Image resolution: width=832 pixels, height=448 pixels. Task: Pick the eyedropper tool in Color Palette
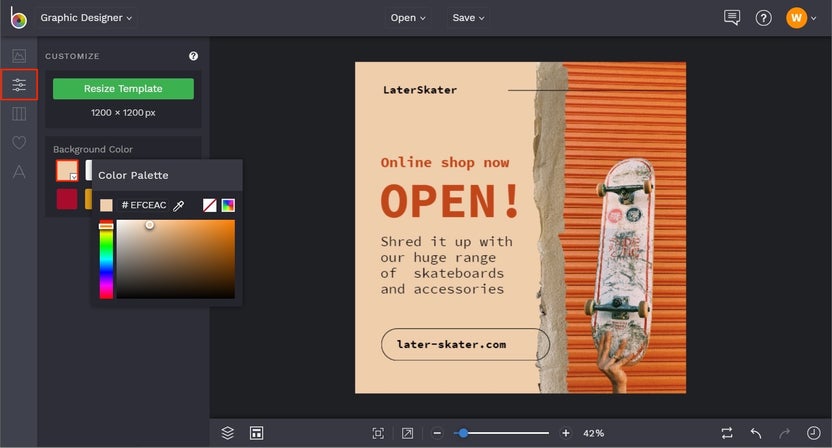(180, 205)
